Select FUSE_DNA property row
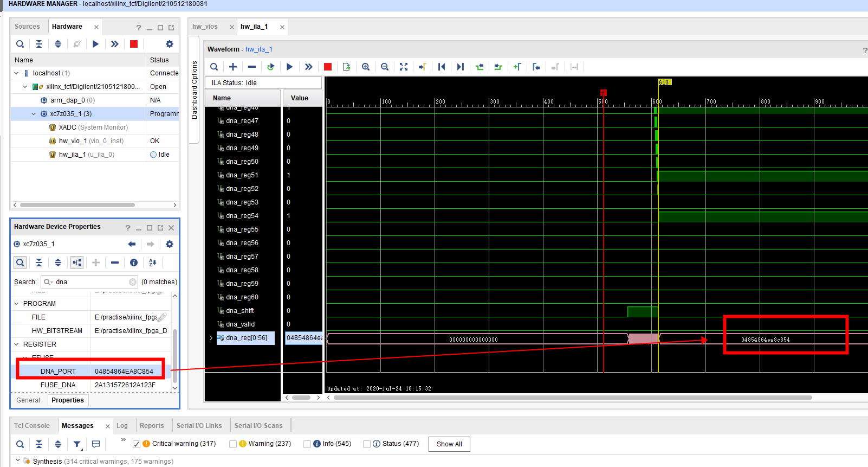Screen dimensions: 868x467 click(x=91, y=385)
